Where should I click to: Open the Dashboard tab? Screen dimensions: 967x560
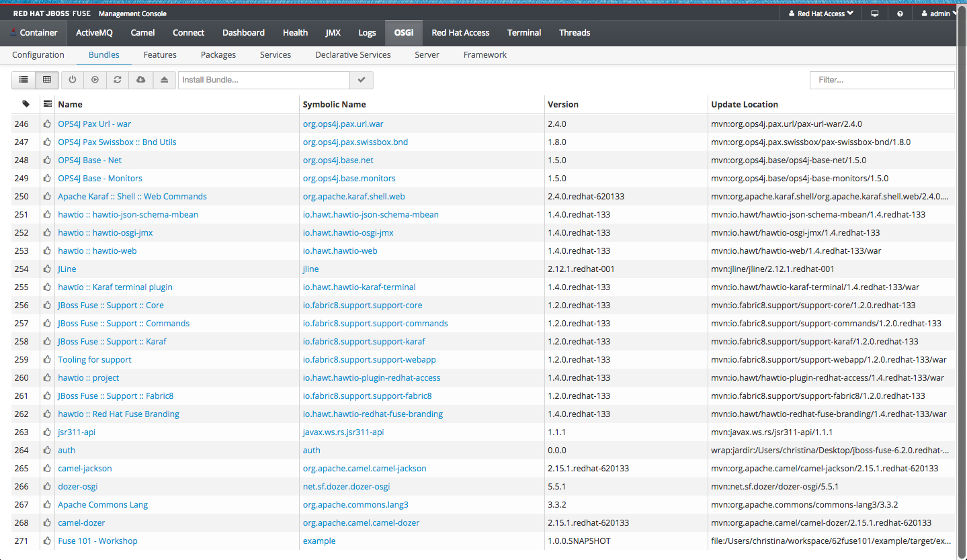pyautogui.click(x=243, y=32)
